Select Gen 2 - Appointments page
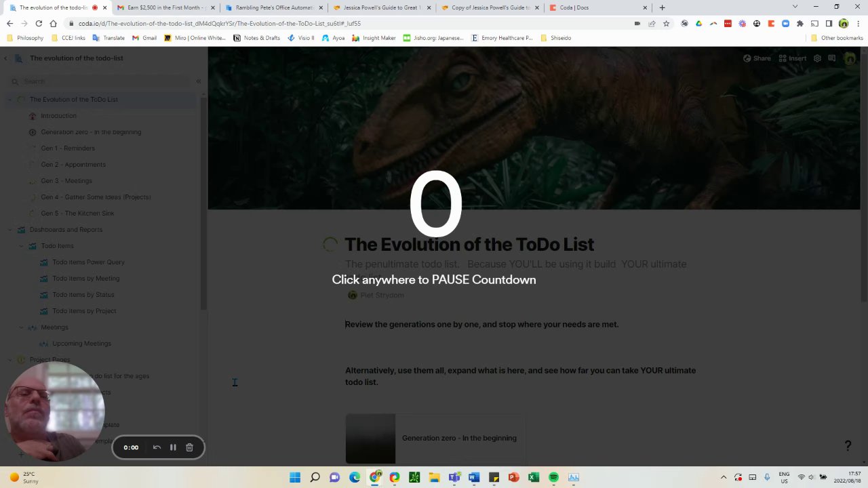This screenshot has height=488, width=868. [73, 165]
